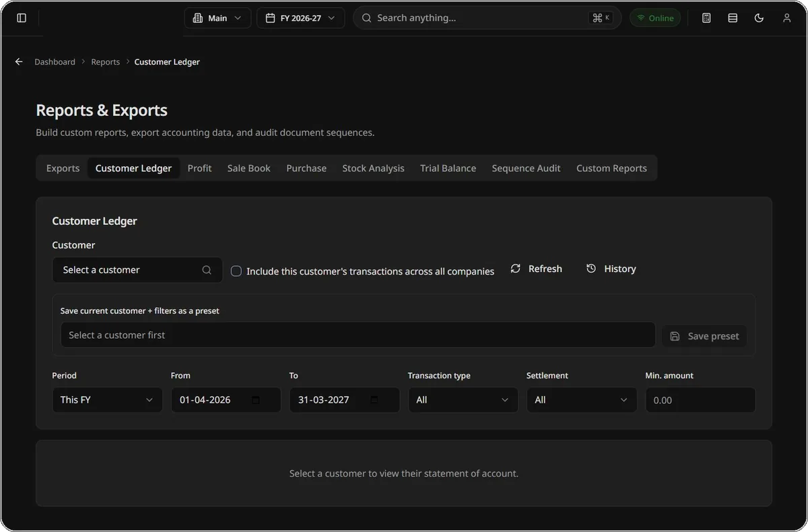
Task: Switch to the Profit tab
Action: tap(199, 168)
